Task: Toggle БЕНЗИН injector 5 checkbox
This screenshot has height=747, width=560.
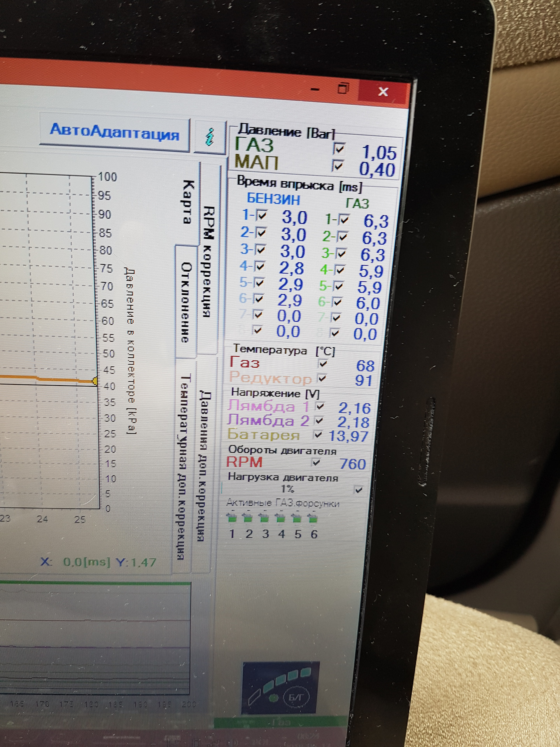Action: [259, 283]
